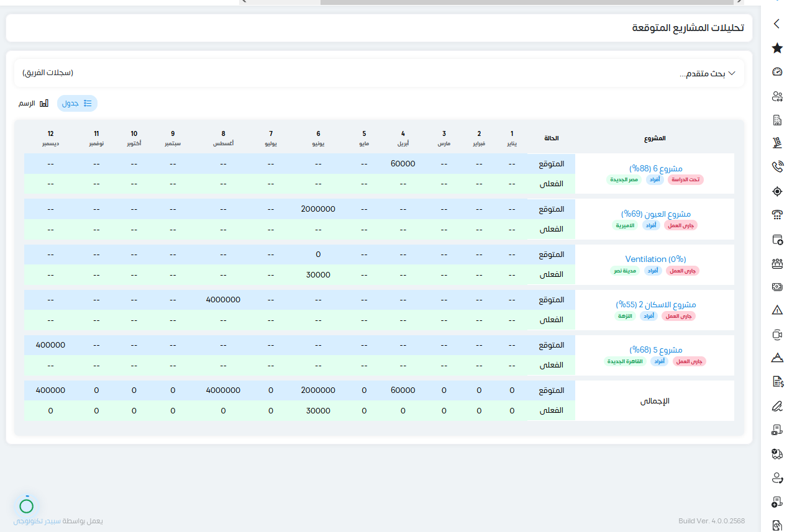The width and height of the screenshot is (792, 532).
Task: Click the تحت الدراسة status tag
Action: point(686,179)
